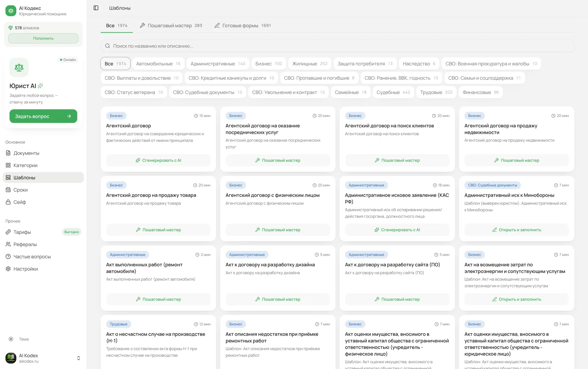Click the Пополнить button
Viewport: 588px width, 369px height.
pos(43,38)
